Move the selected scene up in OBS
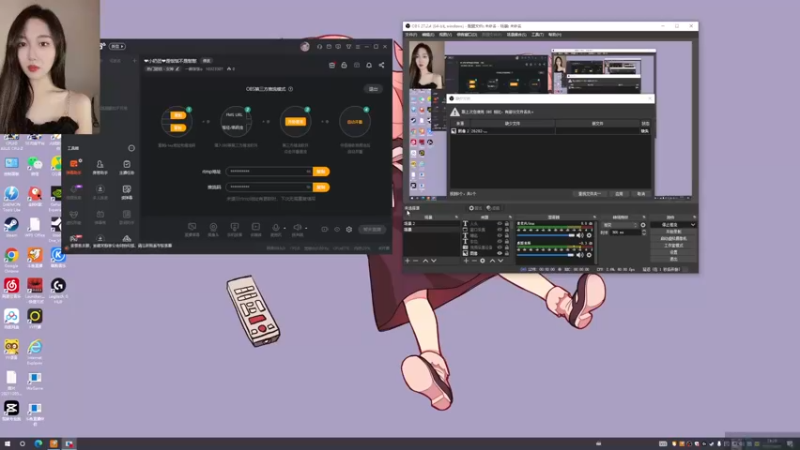 pyautogui.click(x=426, y=261)
